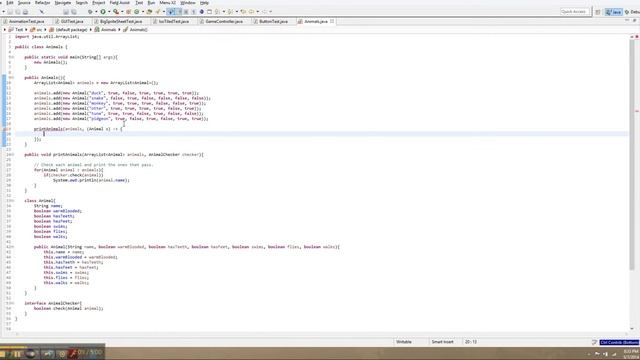The image size is (640, 360).
Task: Open the Back history dropdown arrow
Action: pyautogui.click(x=258, y=12)
